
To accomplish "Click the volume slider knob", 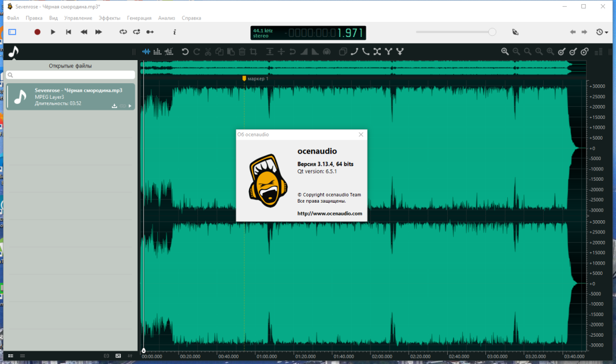I will coord(492,32).
